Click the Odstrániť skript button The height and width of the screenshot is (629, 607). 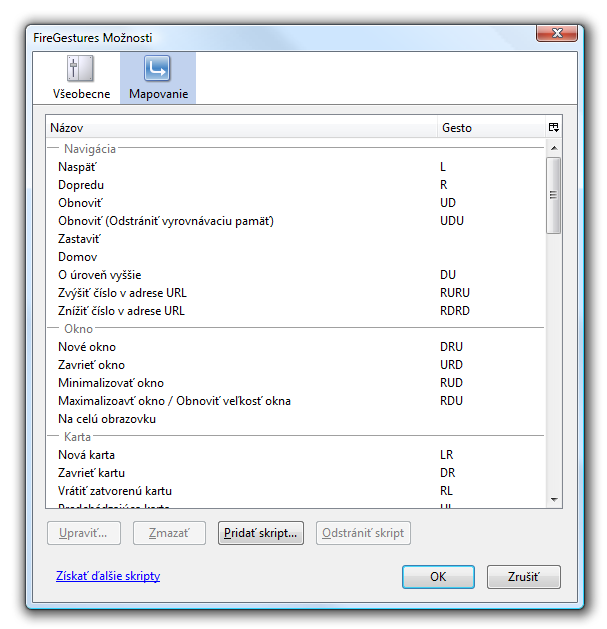click(x=363, y=533)
